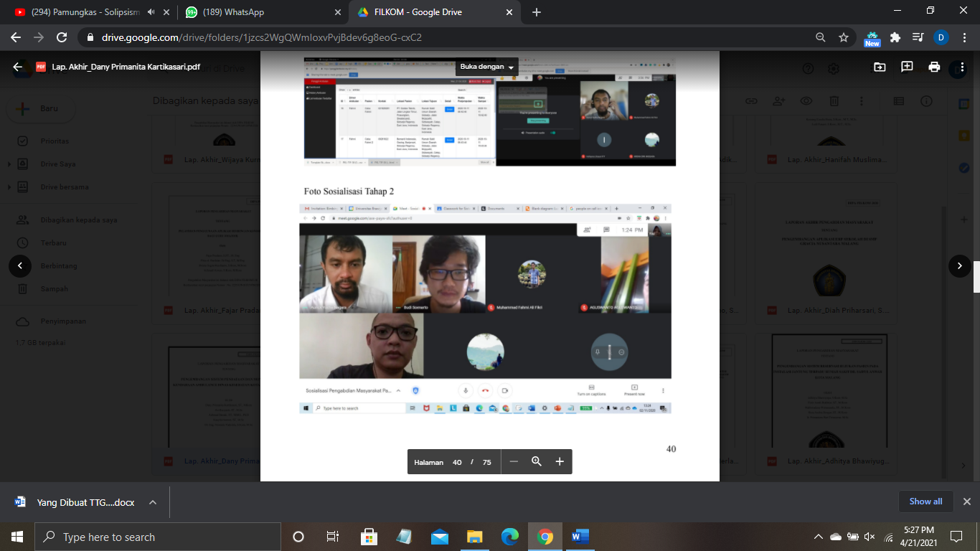Go to next file with right arrow

click(x=960, y=265)
